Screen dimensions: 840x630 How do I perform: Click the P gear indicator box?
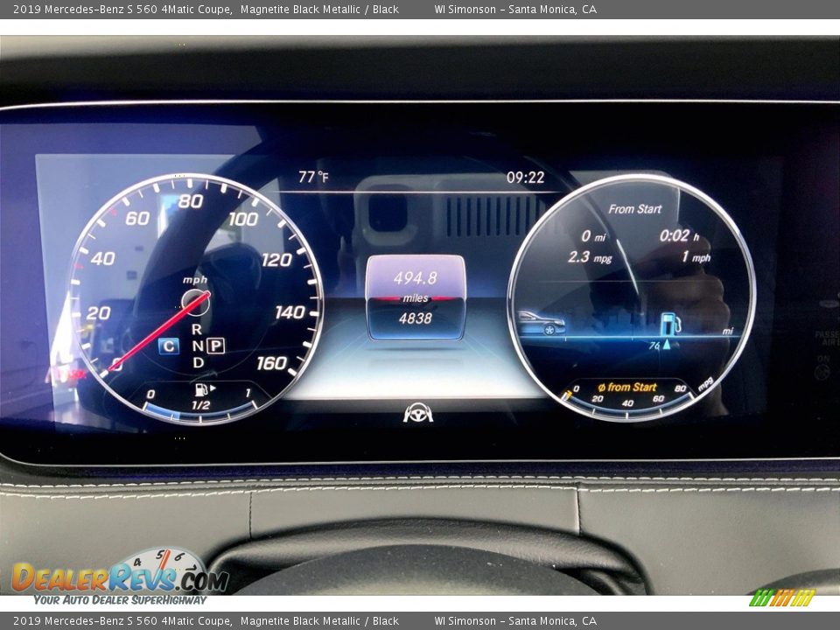pyautogui.click(x=215, y=346)
